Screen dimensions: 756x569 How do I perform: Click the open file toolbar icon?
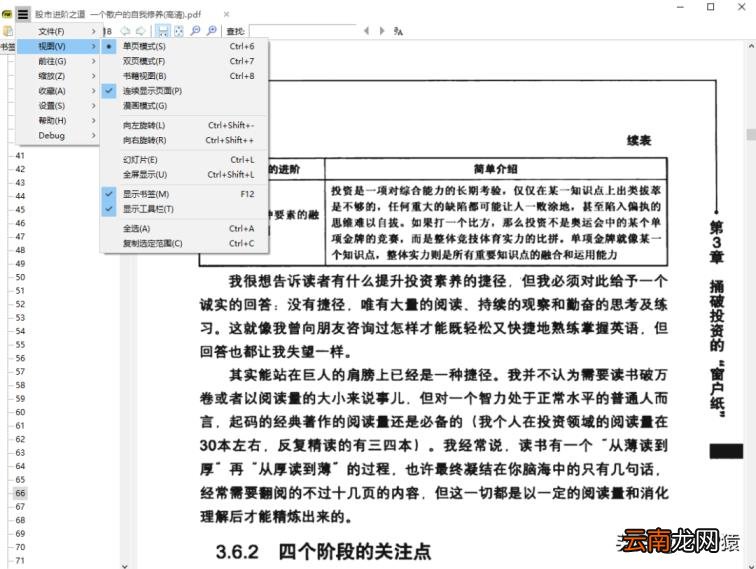[x=7, y=31]
